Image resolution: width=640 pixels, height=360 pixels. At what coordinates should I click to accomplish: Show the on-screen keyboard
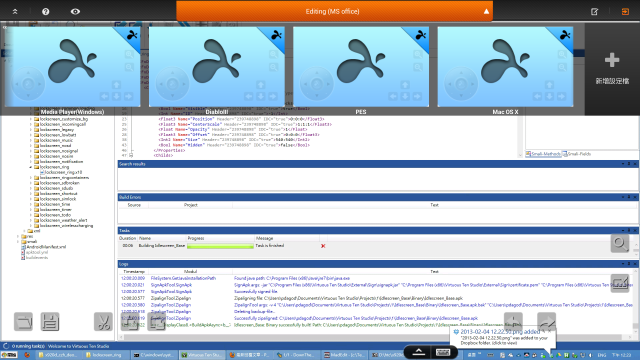tap(443, 352)
